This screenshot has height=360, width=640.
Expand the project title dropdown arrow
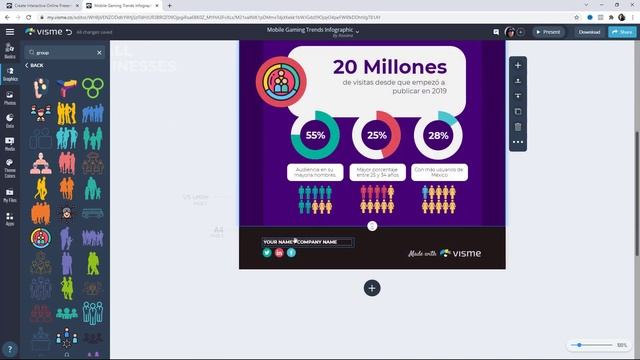[358, 31]
